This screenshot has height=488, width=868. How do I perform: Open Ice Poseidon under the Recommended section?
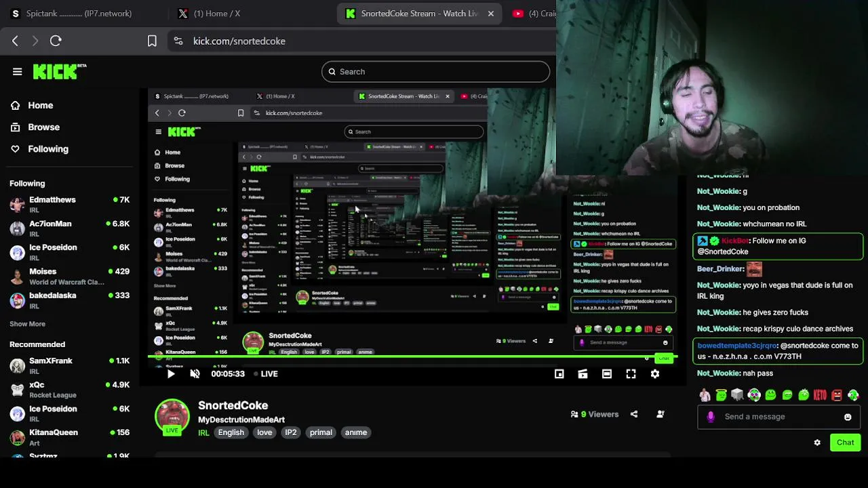69,413
